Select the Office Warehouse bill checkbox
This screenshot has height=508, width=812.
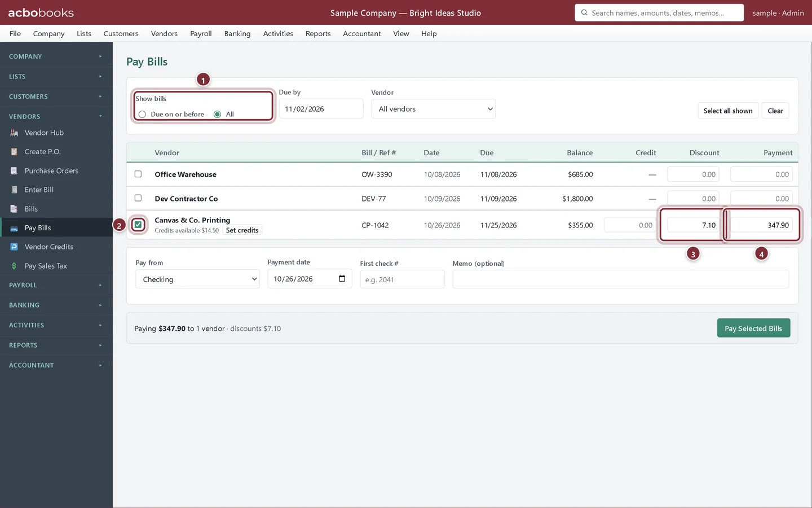138,174
